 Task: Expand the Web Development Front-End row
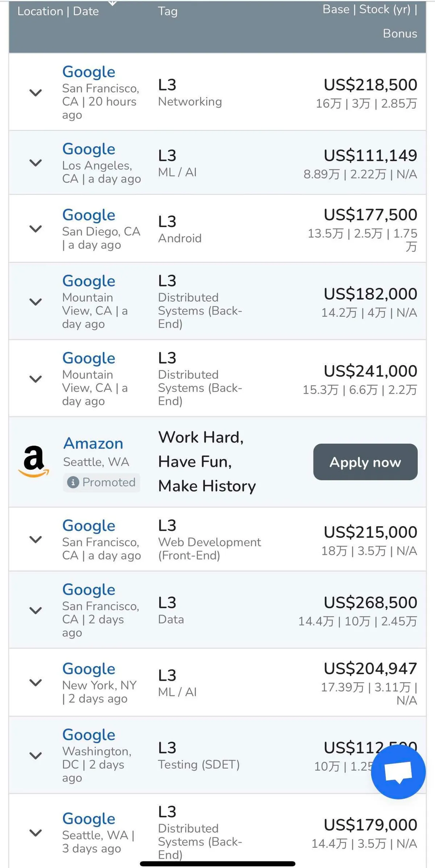pos(36,540)
